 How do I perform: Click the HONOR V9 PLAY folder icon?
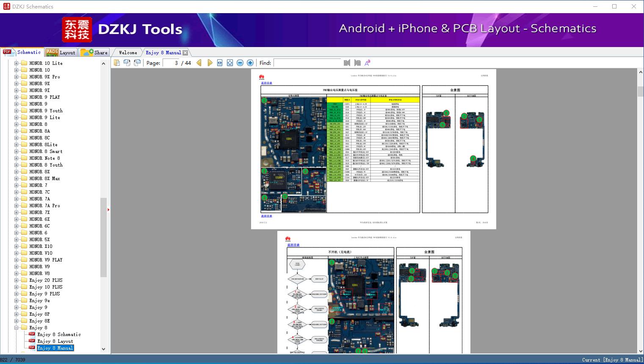(24, 260)
